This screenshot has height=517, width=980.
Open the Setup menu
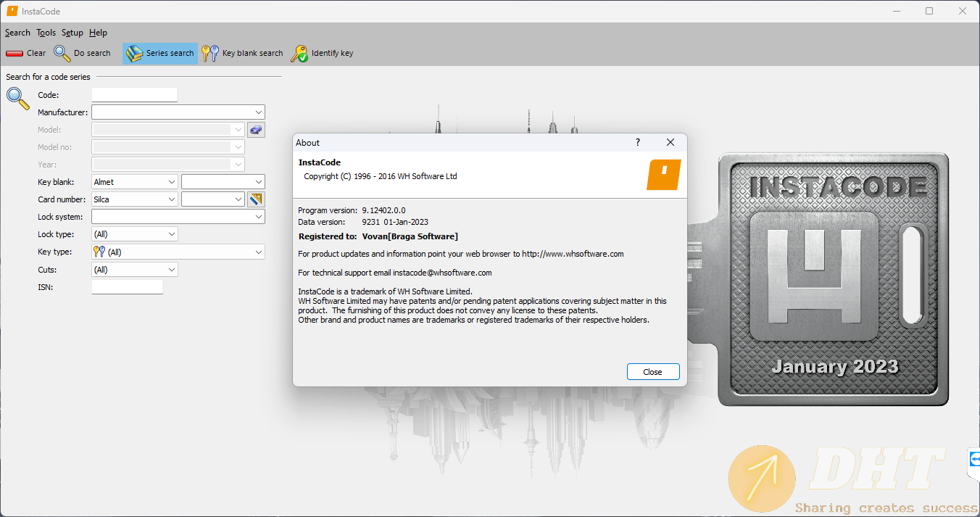point(72,33)
